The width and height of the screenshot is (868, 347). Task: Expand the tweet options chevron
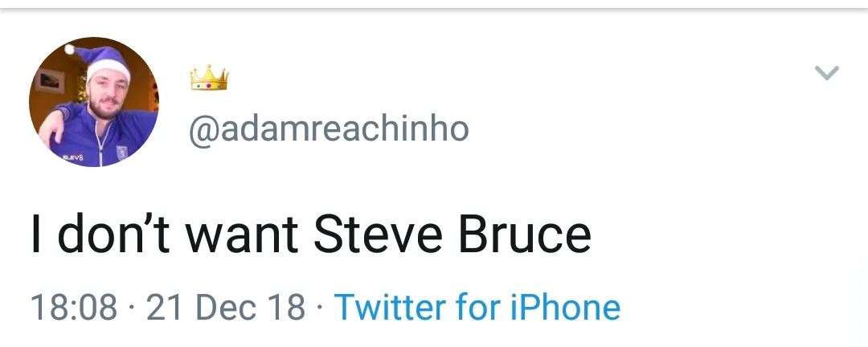(x=826, y=73)
